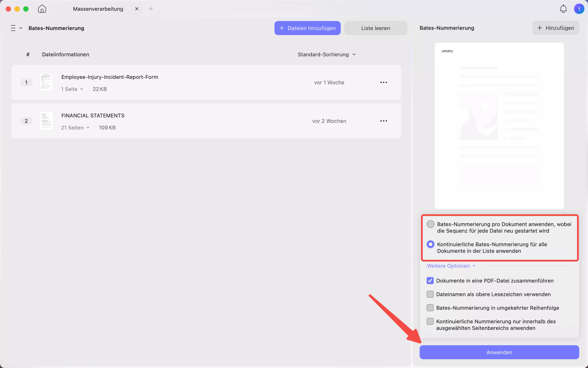
Task: Uncheck merge documents into one PDF
Action: coord(430,281)
